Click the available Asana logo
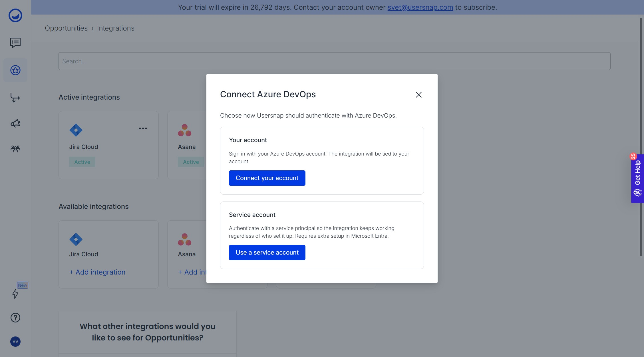Screen dimensions: 644x357 pyautogui.click(x=185, y=239)
